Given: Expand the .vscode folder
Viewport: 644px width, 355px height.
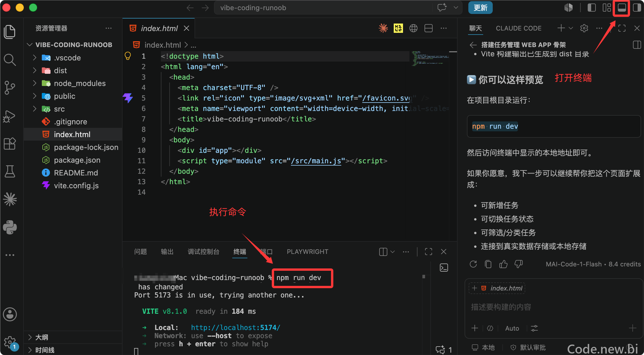Looking at the screenshot, I should point(35,58).
